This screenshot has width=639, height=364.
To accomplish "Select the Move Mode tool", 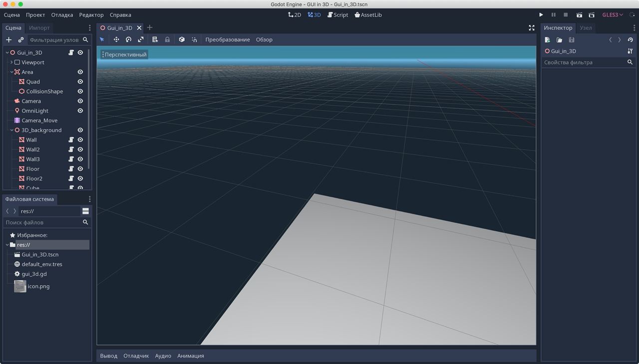I will click(x=116, y=39).
